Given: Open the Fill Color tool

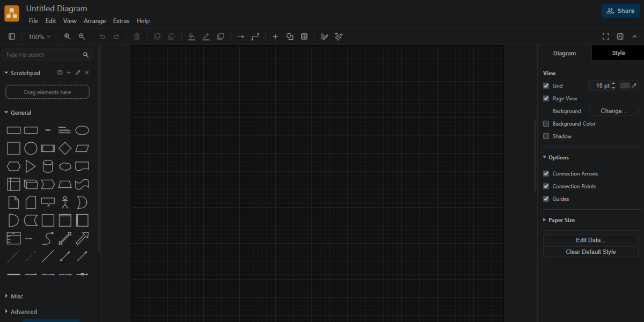Looking at the screenshot, I should [192, 36].
